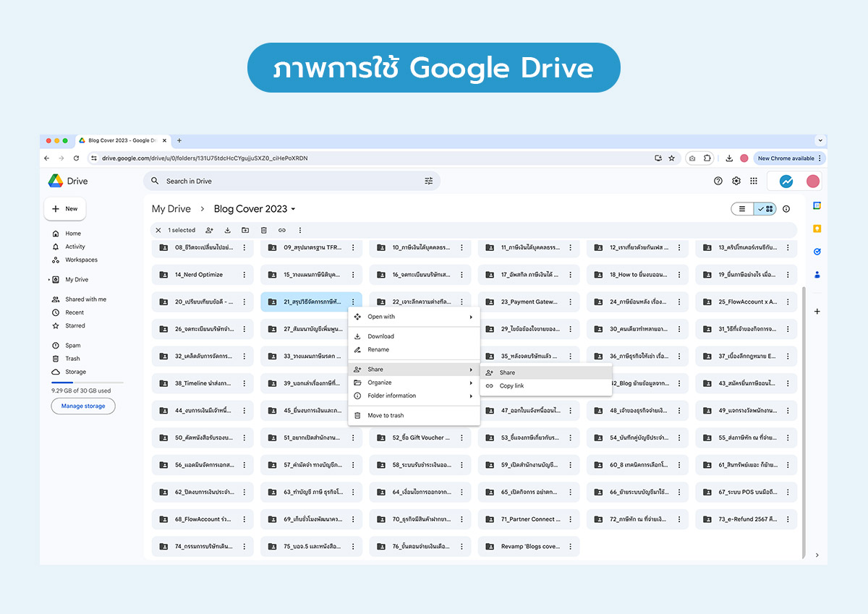Open the Help question mark icon

click(718, 181)
